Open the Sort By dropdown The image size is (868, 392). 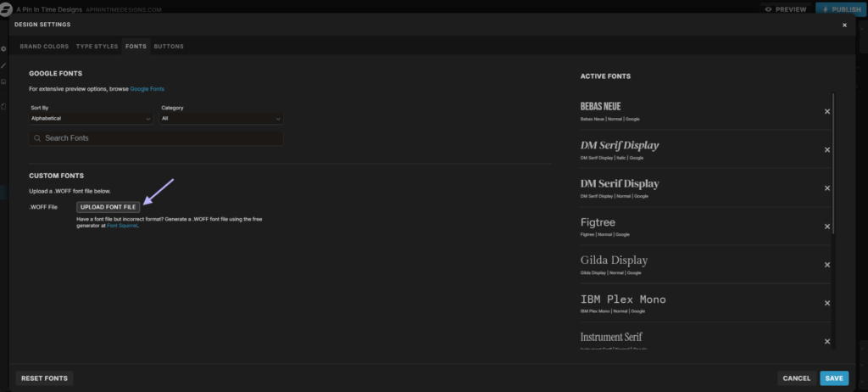coord(92,119)
